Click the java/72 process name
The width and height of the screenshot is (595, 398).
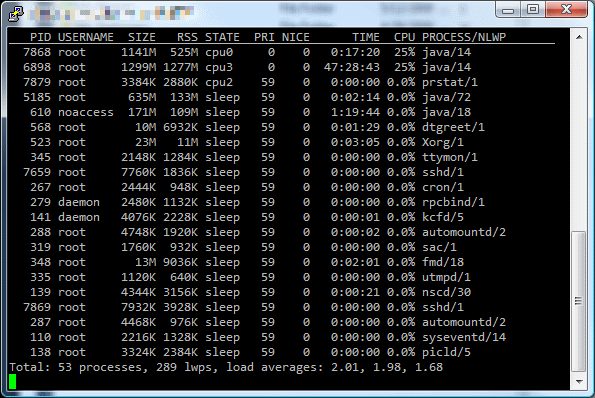pos(446,98)
